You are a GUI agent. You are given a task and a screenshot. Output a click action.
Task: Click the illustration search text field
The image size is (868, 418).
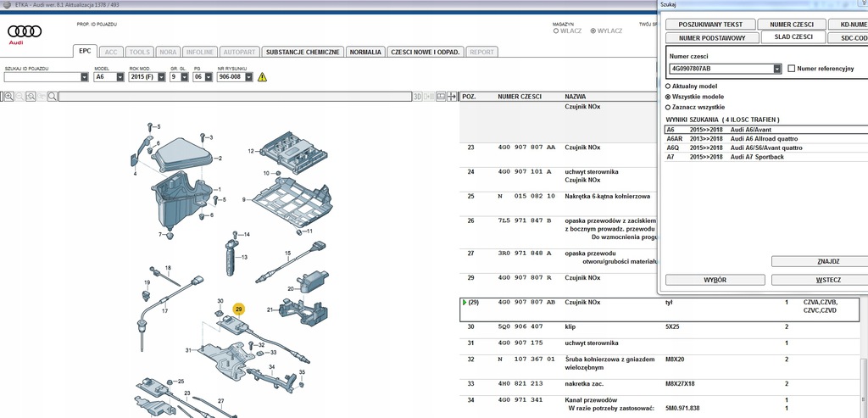235,97
